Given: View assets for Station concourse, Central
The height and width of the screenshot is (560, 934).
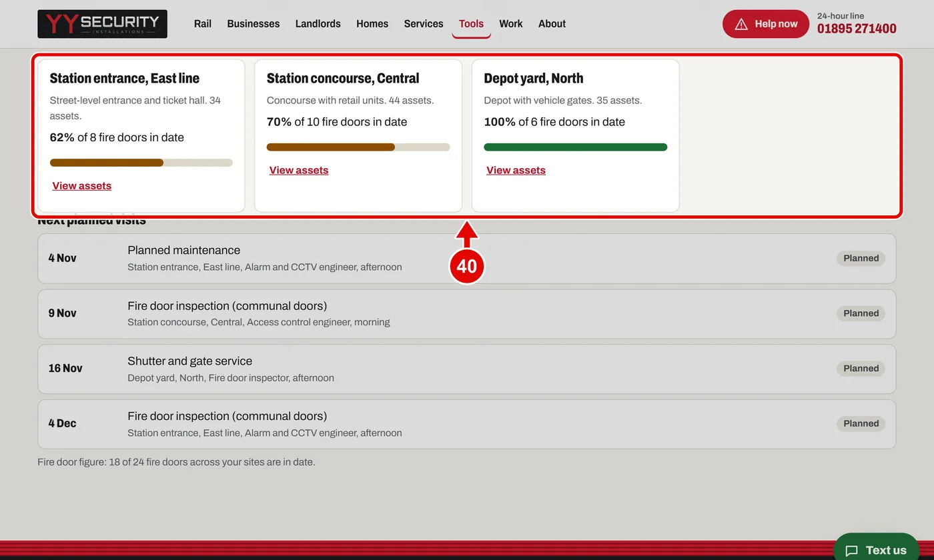Looking at the screenshot, I should click(299, 170).
